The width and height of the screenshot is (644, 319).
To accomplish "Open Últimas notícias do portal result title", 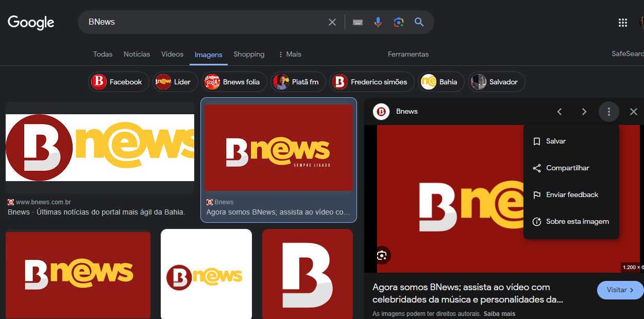I will (96, 212).
